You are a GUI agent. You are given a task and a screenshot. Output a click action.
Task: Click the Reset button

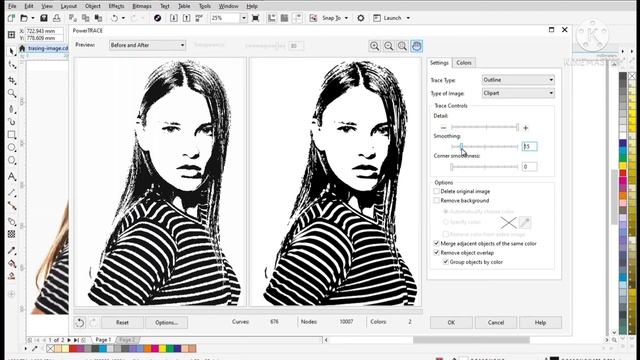pos(122,322)
